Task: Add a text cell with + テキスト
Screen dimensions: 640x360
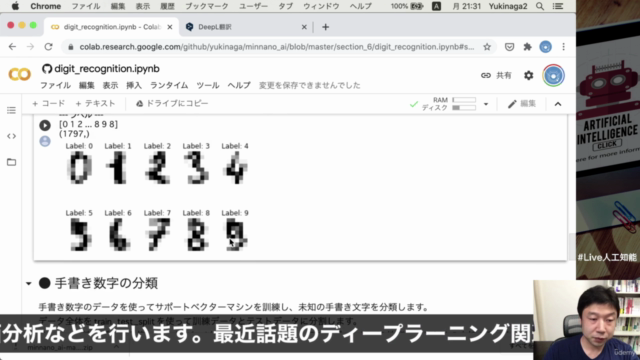Action: [95, 104]
